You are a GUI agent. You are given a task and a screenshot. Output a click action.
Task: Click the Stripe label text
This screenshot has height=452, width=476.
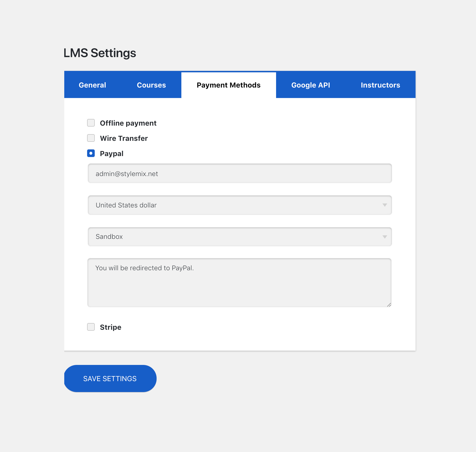coord(110,327)
